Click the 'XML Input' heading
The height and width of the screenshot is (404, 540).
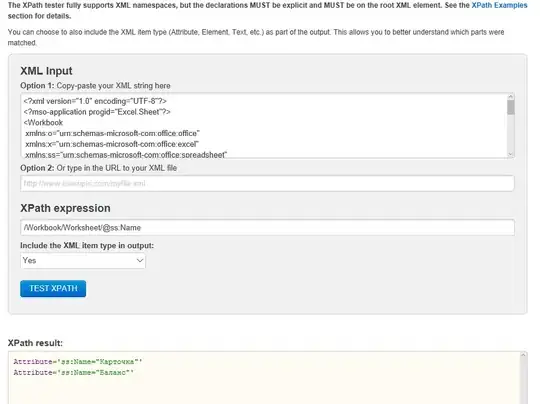46,71
